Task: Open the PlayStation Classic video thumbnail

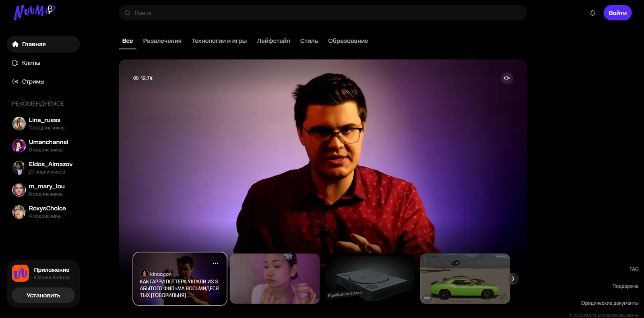Action: click(369, 279)
